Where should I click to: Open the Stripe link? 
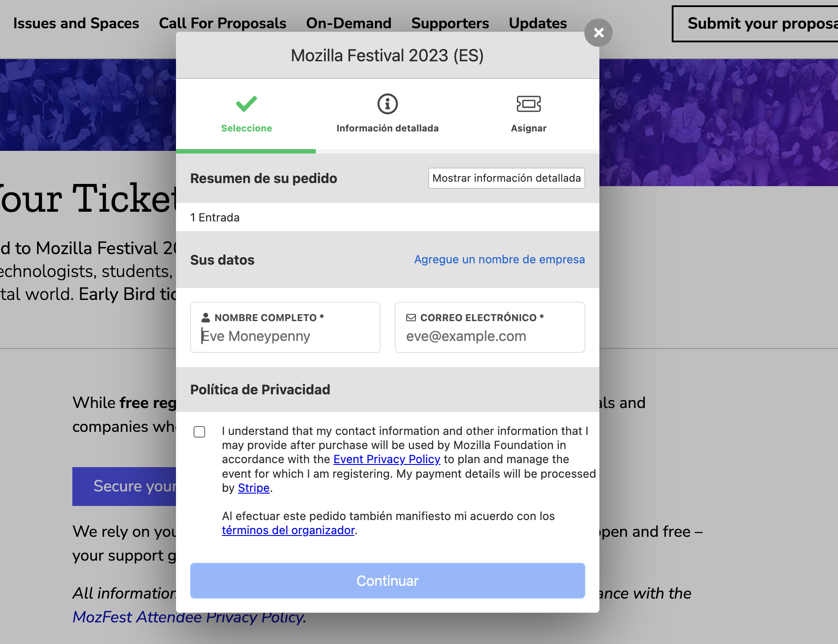[x=253, y=488]
